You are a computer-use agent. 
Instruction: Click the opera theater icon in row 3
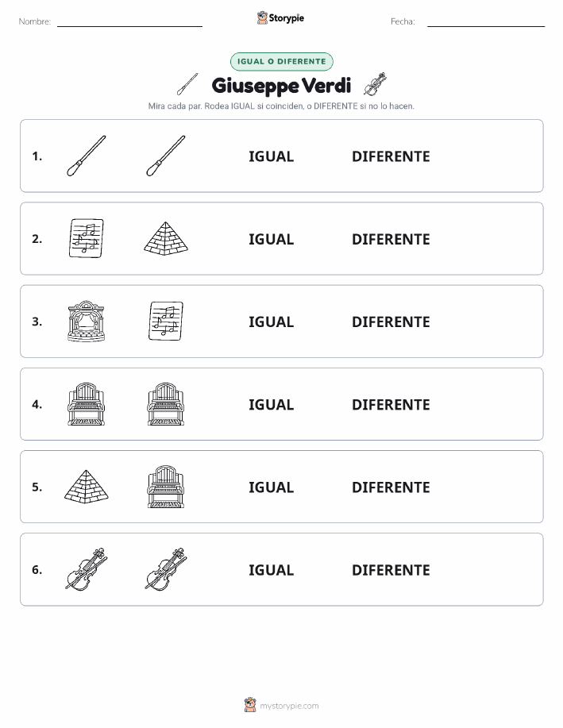click(87, 322)
